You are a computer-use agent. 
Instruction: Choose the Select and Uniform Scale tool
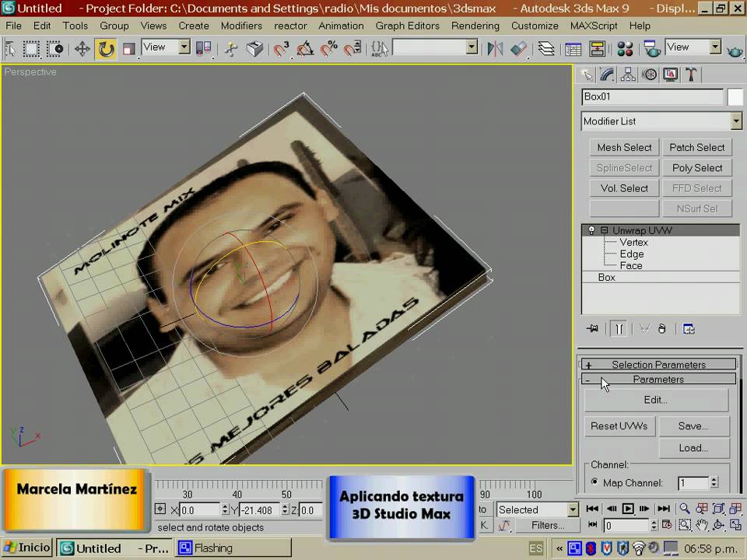pyautogui.click(x=128, y=48)
